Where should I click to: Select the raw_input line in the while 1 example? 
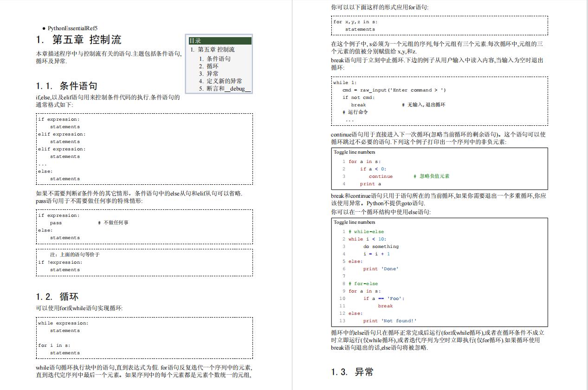pos(394,90)
